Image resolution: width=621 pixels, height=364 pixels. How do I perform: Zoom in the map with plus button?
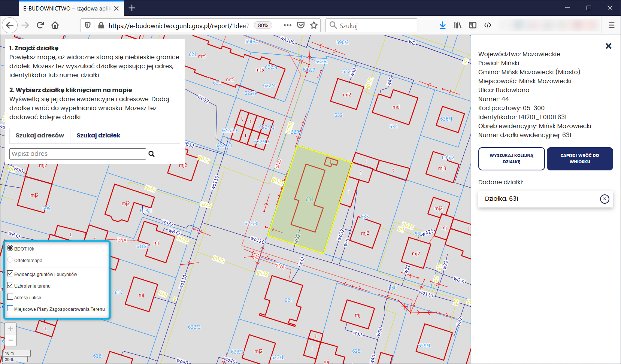click(10, 329)
